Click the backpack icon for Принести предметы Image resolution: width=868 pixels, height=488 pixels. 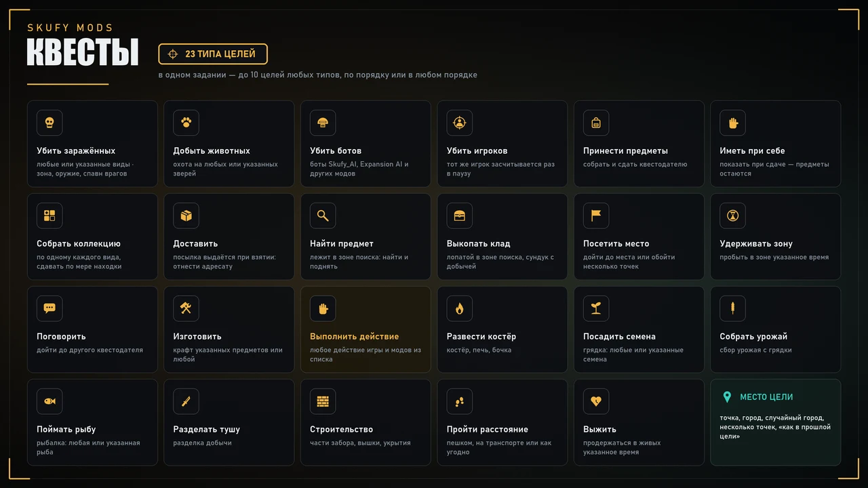pyautogui.click(x=596, y=123)
